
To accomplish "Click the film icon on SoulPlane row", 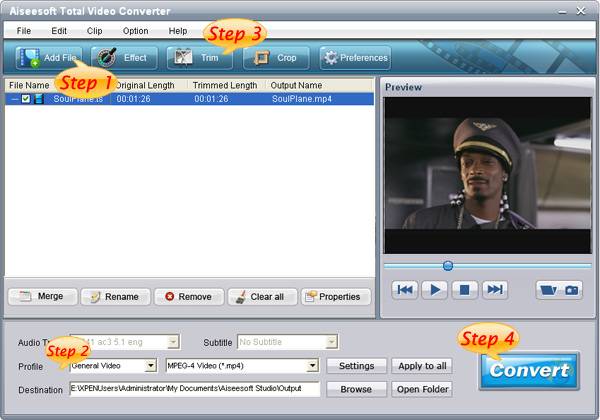I will [39, 99].
